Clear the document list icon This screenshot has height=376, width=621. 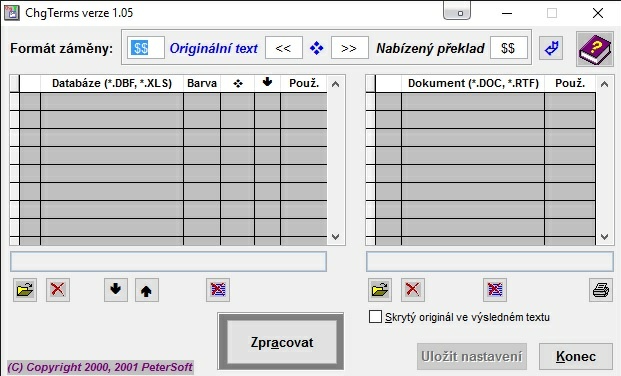[x=495, y=290]
